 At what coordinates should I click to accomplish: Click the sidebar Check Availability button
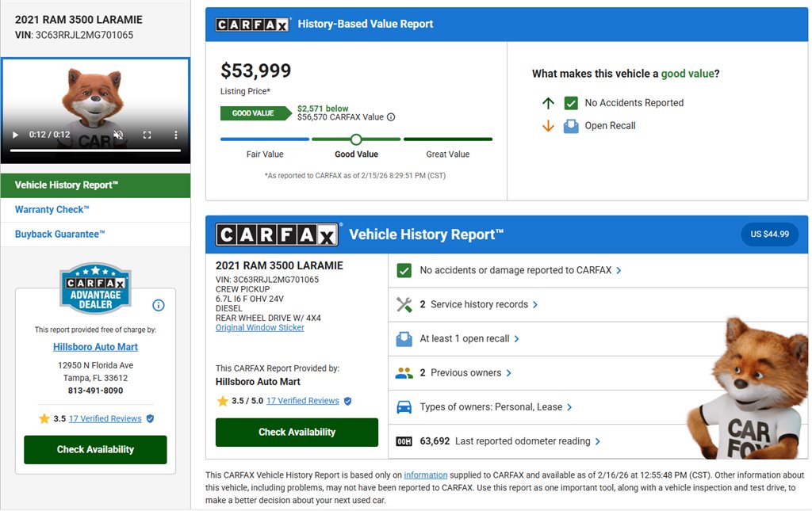click(95, 449)
